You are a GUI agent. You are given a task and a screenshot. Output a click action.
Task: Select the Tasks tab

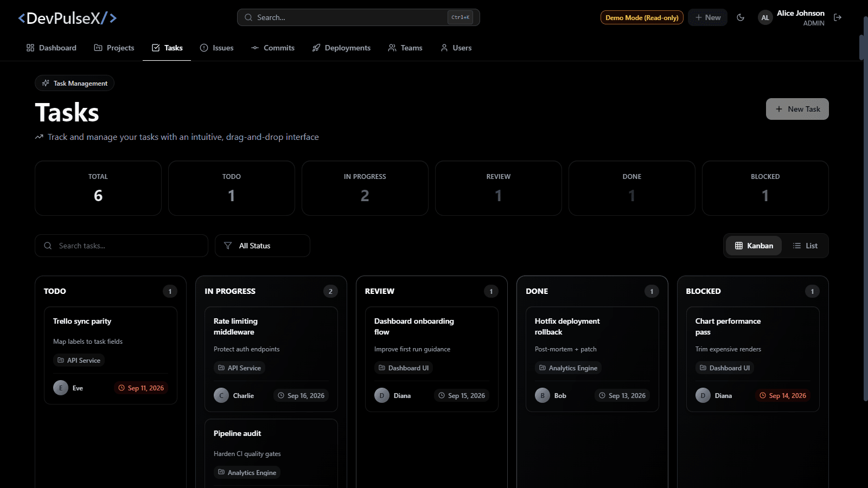167,48
